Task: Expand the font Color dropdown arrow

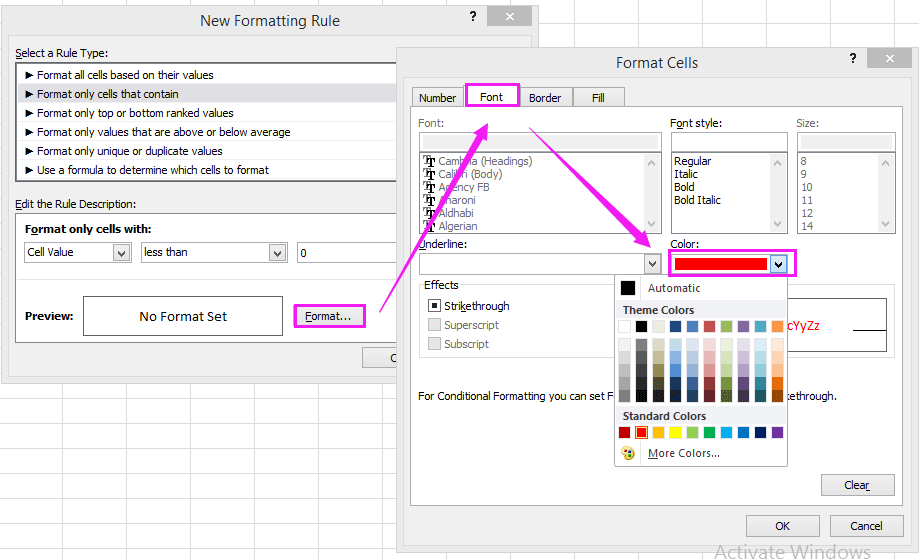Action: [x=778, y=264]
